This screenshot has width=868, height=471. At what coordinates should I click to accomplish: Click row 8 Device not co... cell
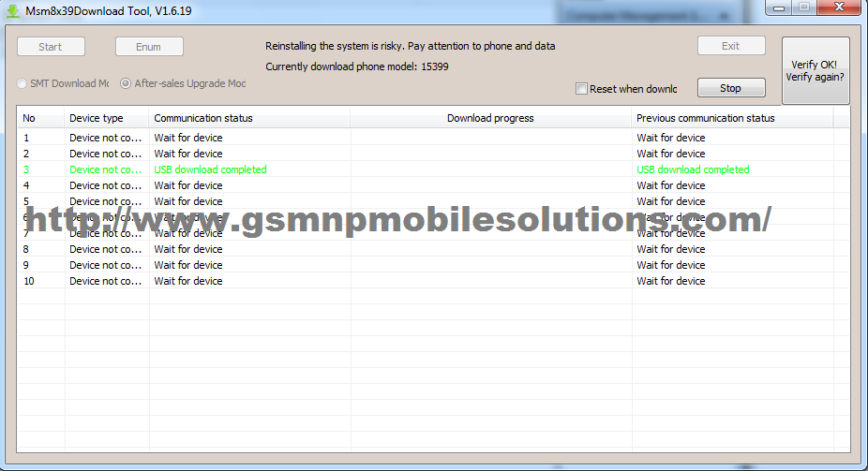(105, 249)
